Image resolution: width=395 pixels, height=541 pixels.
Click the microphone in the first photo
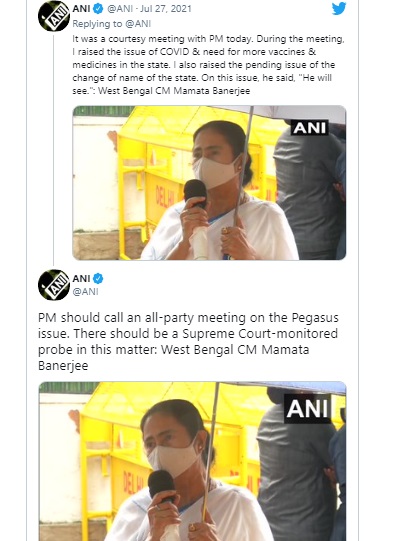point(196,193)
